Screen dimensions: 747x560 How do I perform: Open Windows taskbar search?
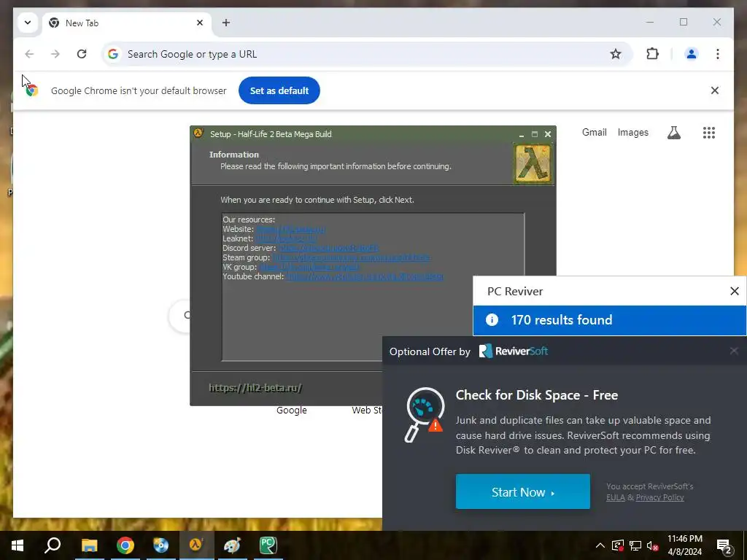(x=53, y=545)
